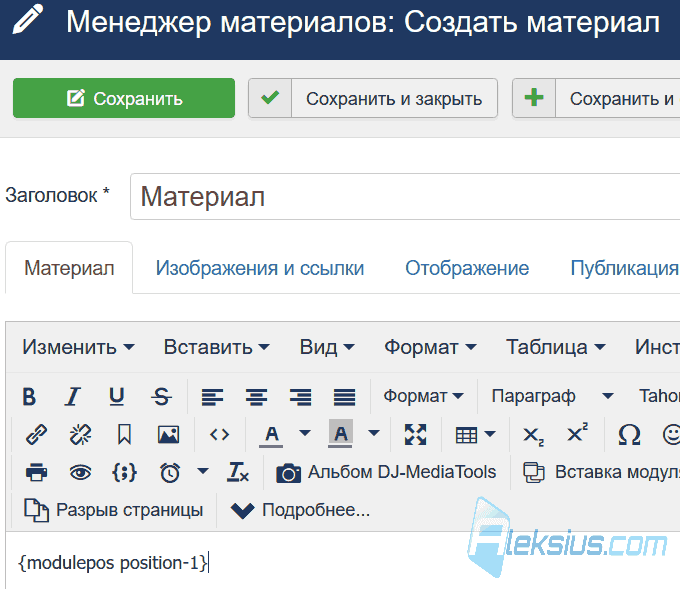The image size is (680, 589).
Task: Open the Вставить menu
Action: tap(216, 347)
